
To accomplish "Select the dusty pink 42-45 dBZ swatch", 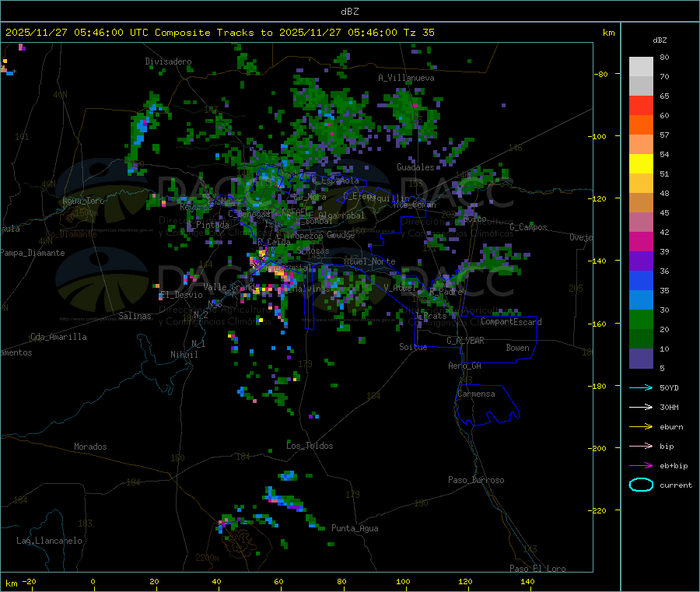I will point(641,222).
